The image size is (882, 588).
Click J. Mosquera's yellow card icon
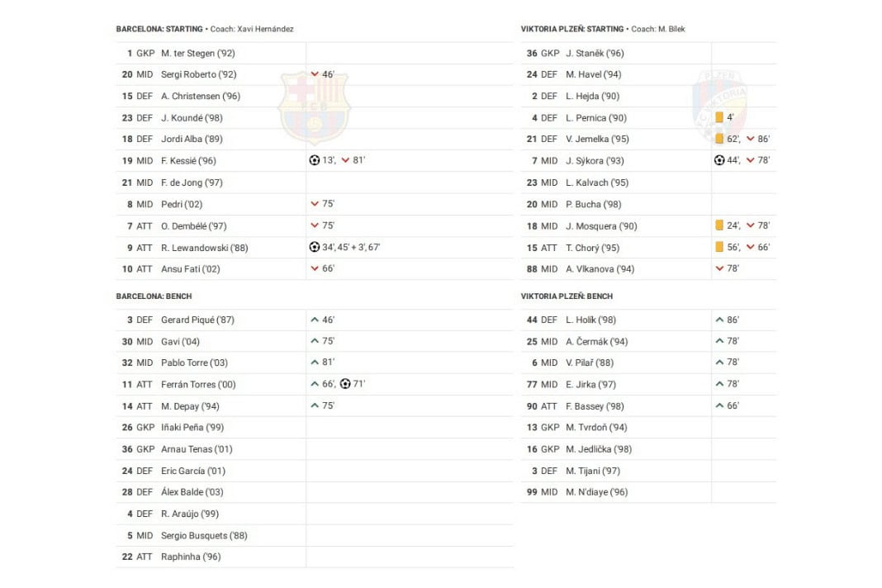coord(719,225)
